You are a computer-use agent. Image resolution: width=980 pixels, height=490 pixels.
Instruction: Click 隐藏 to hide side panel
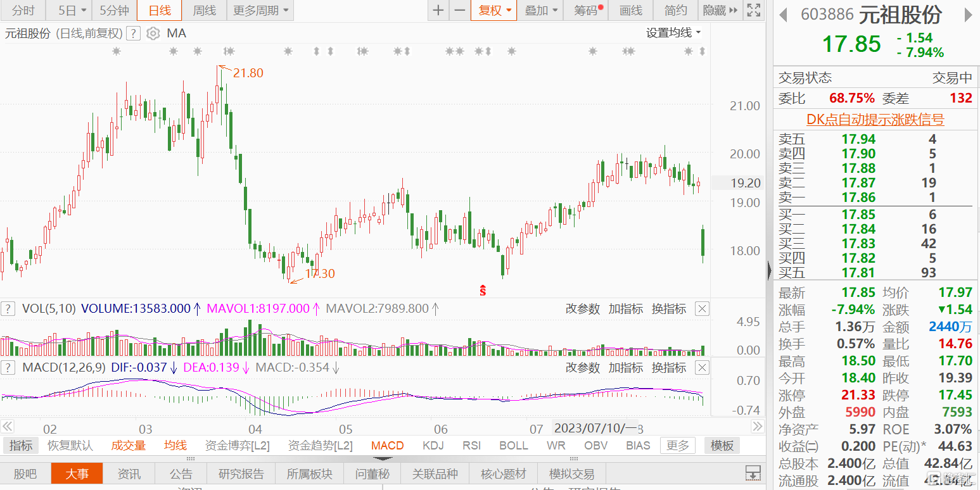point(720,10)
